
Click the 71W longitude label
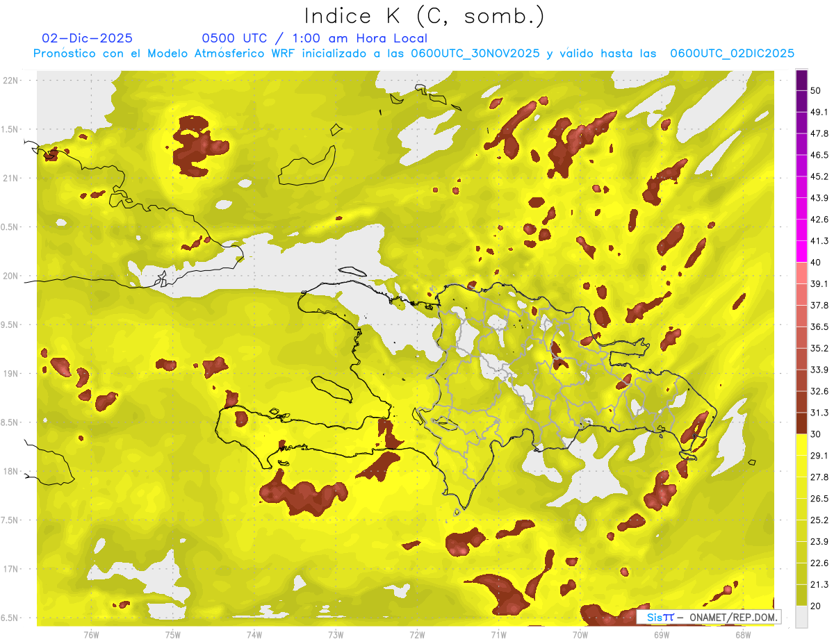498,634
